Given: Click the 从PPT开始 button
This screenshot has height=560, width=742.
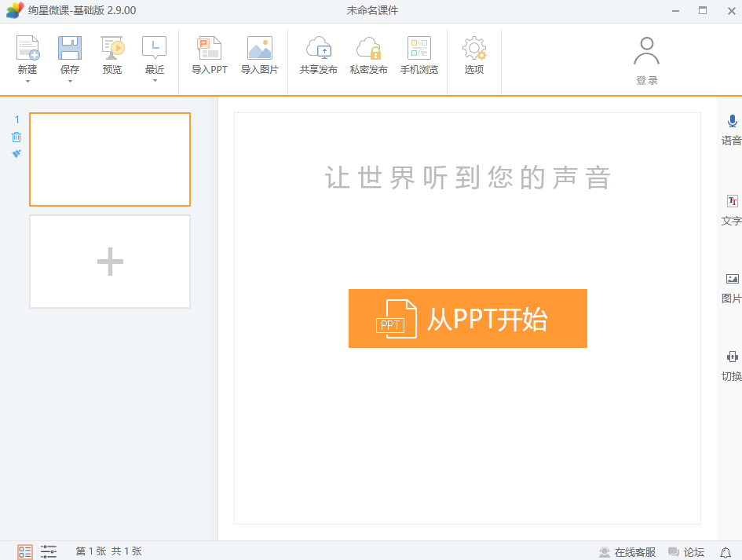Looking at the screenshot, I should pos(467,318).
